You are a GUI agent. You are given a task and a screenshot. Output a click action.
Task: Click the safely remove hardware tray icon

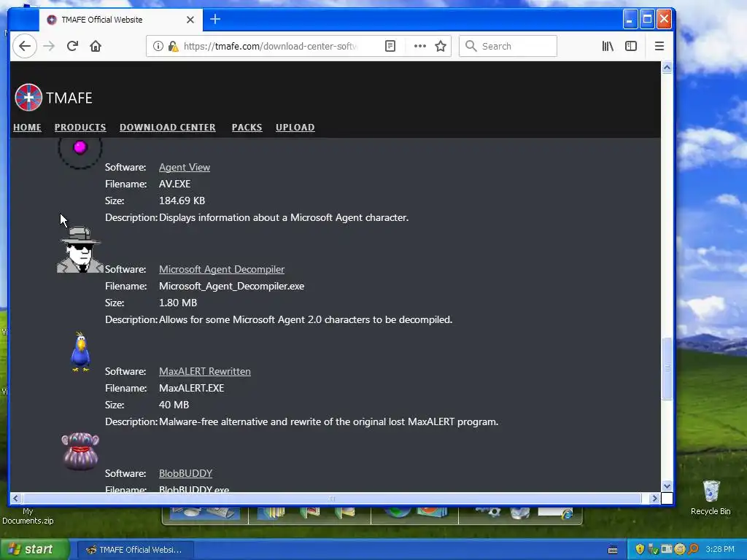coord(653,550)
